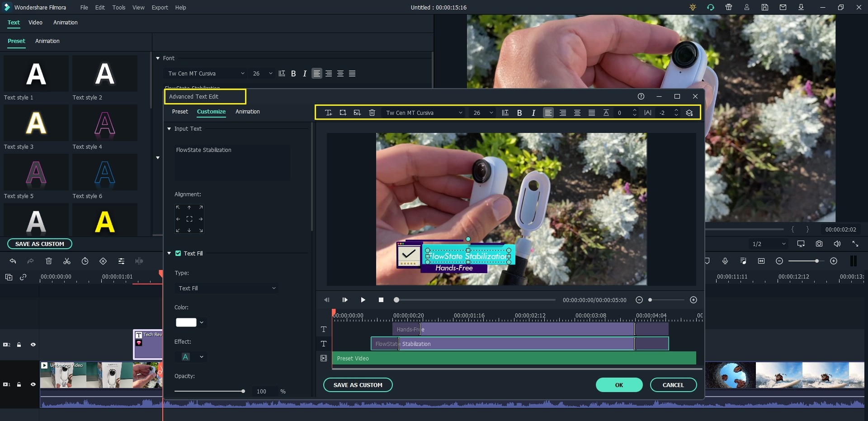Hide video track 2 with eye icon
The width and height of the screenshot is (868, 421).
click(33, 345)
